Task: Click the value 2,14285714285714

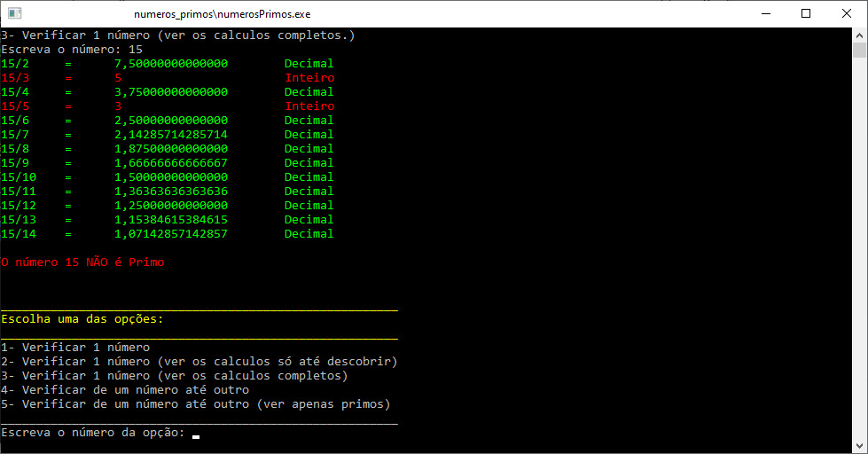Action: click(171, 135)
